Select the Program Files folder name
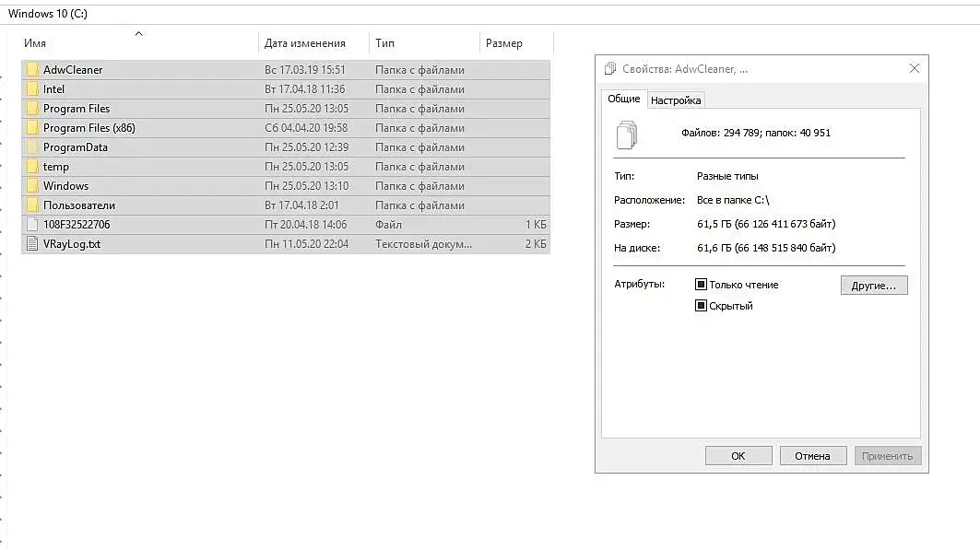Screen dimensions: 980x550 point(77,108)
